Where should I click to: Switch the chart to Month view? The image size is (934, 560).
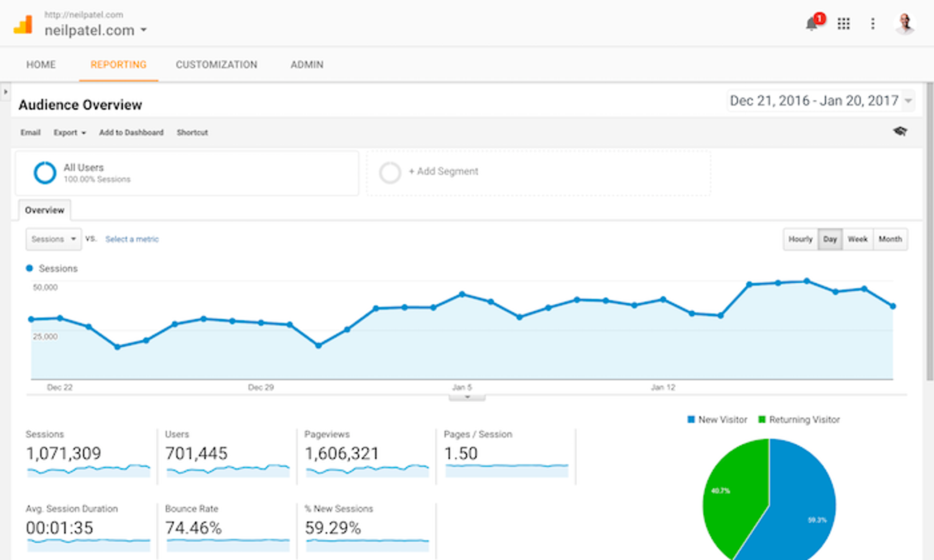click(x=891, y=239)
